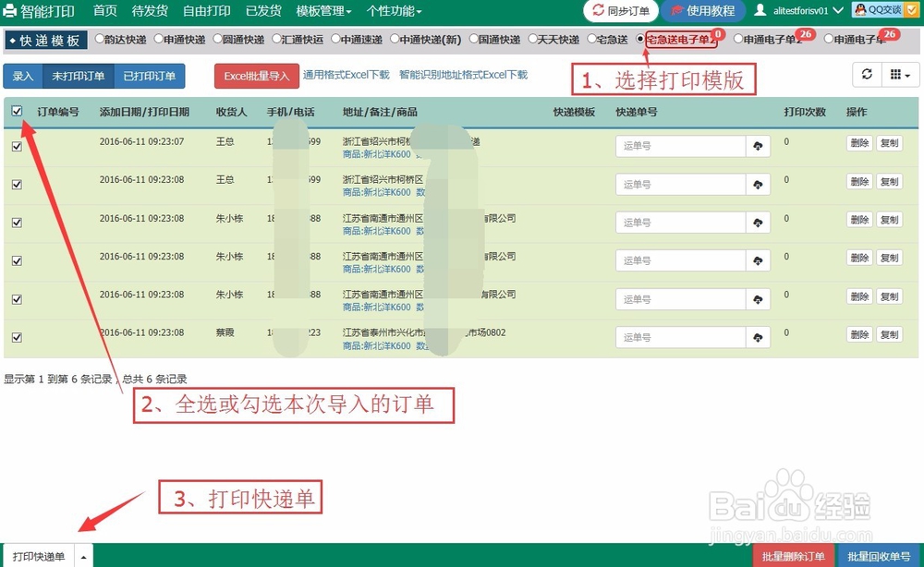
Task: Open the 个性功能 dropdown
Action: tap(393, 11)
